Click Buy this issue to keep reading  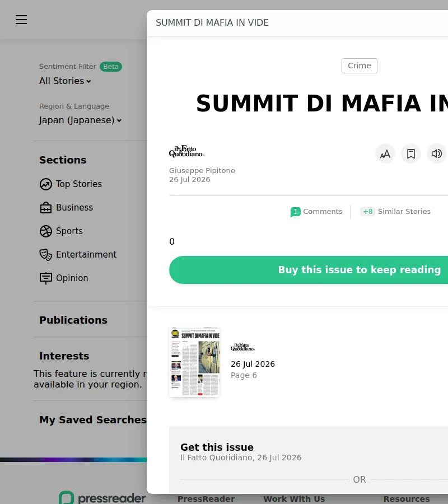[309, 270]
